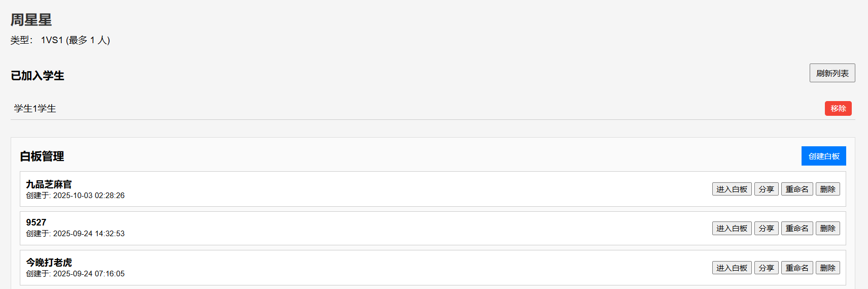Remove student 学生1学生 with red 移除 button
The height and width of the screenshot is (289, 868).
pyautogui.click(x=838, y=109)
